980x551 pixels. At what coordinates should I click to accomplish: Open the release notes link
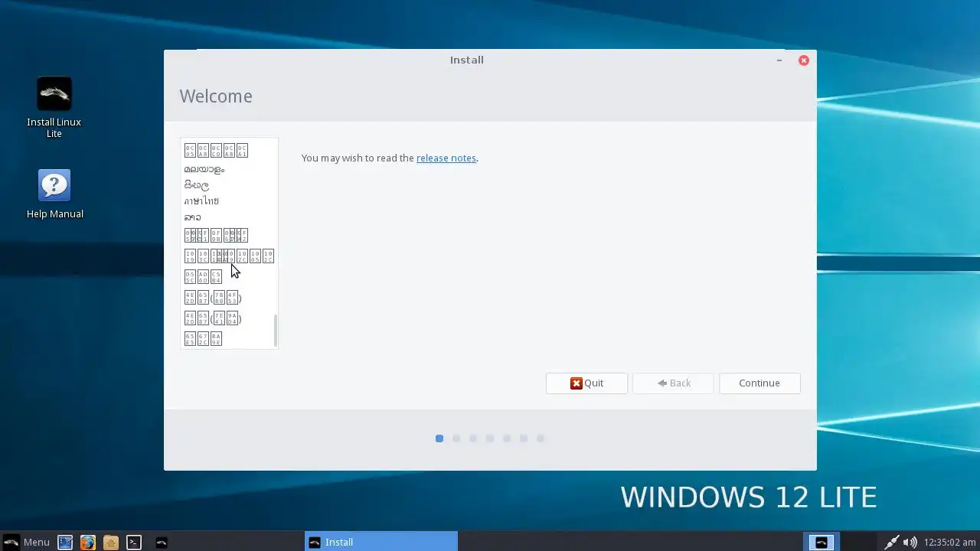click(446, 158)
